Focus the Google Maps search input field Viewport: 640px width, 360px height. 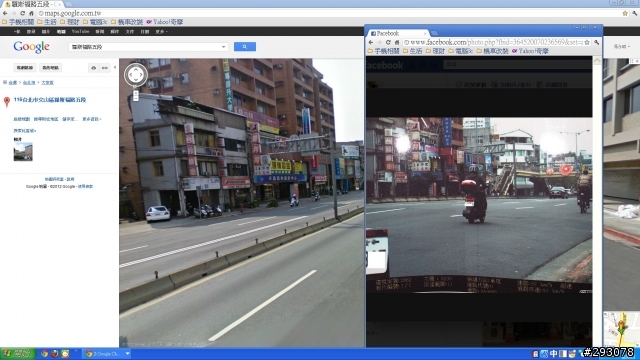pos(145,47)
